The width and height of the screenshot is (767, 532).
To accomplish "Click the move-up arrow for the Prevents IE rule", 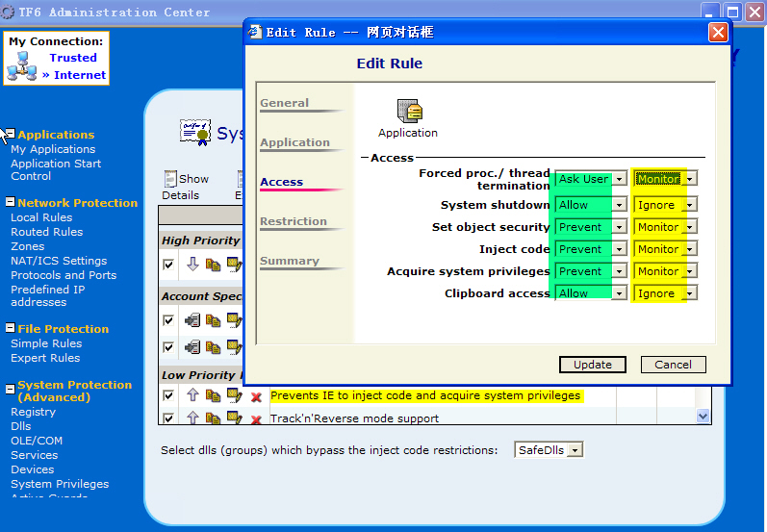I will pyautogui.click(x=192, y=394).
